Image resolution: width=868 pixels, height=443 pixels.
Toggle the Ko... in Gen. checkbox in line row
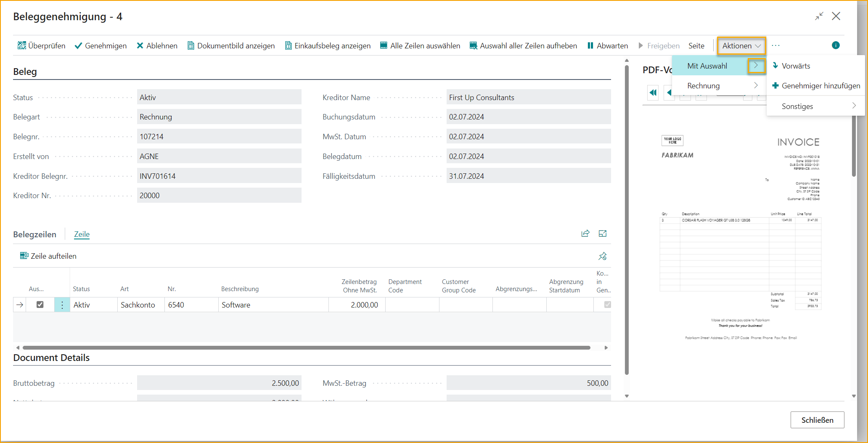pyautogui.click(x=607, y=305)
